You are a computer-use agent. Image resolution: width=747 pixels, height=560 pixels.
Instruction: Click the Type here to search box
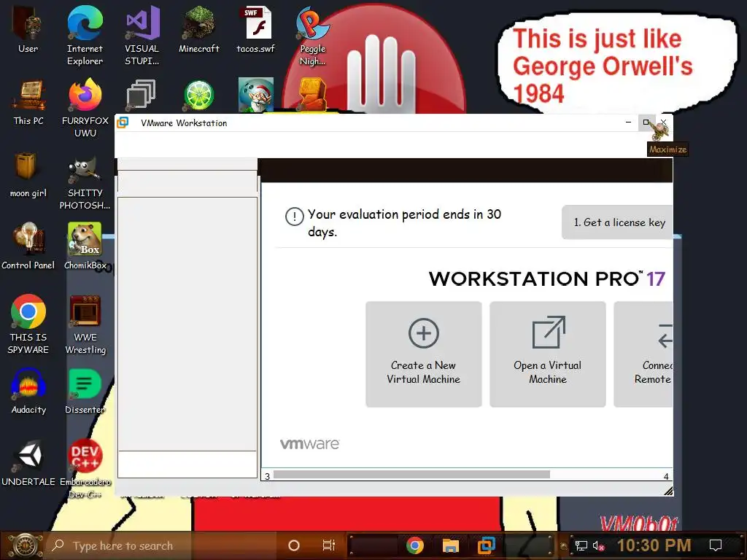160,545
